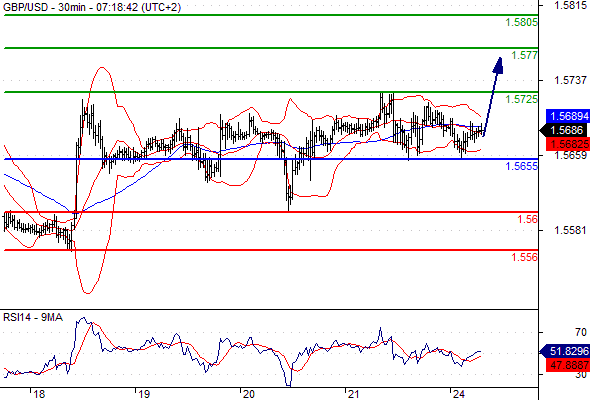Select the red 1.56 support label

click(x=527, y=219)
